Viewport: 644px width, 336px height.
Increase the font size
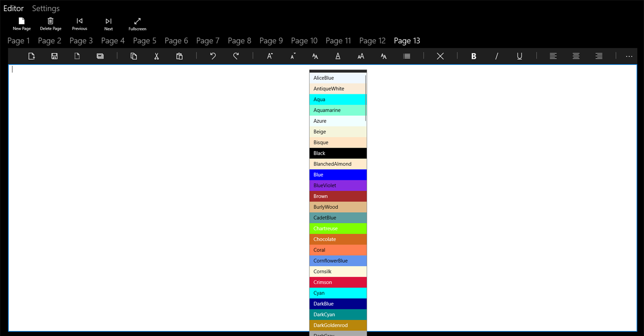click(x=269, y=56)
